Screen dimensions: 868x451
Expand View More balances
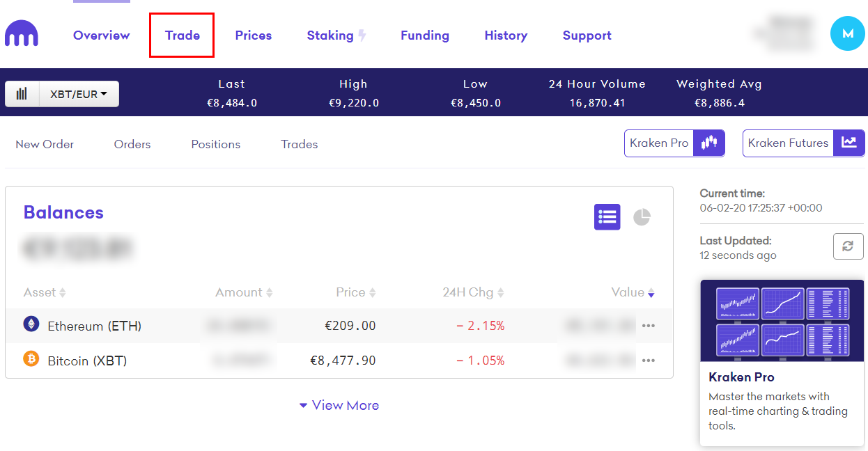tap(339, 405)
